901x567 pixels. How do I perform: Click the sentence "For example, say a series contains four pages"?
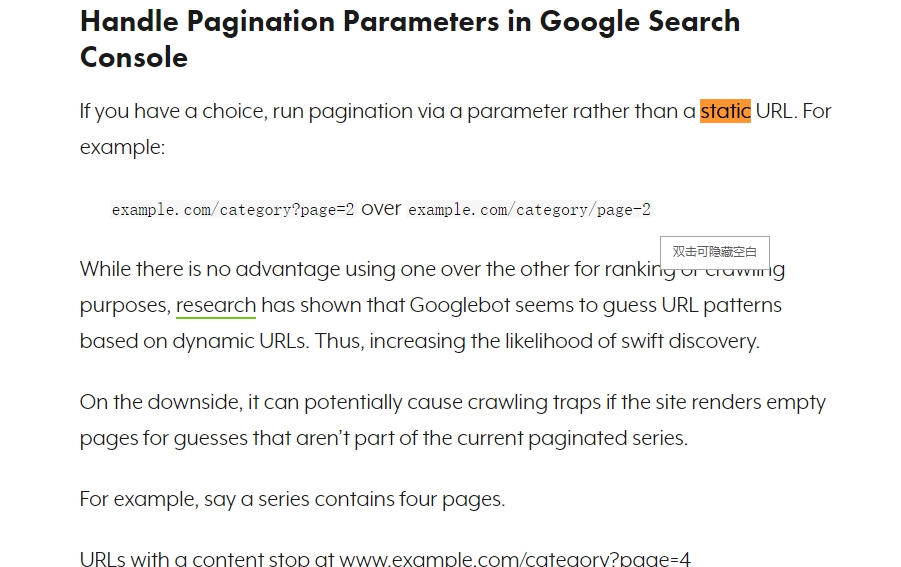[x=292, y=499]
